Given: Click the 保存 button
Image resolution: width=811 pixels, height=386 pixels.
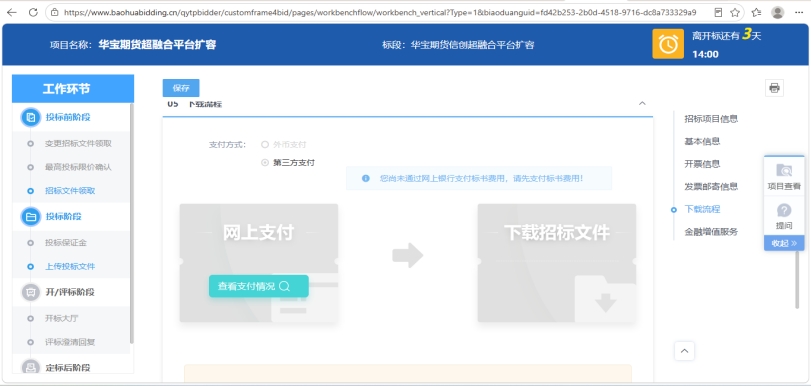Looking at the screenshot, I should (181, 88).
